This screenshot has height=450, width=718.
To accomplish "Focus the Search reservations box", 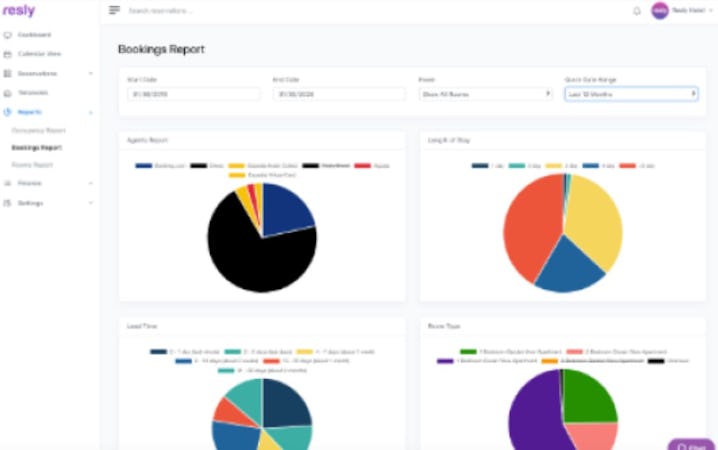I will point(161,11).
